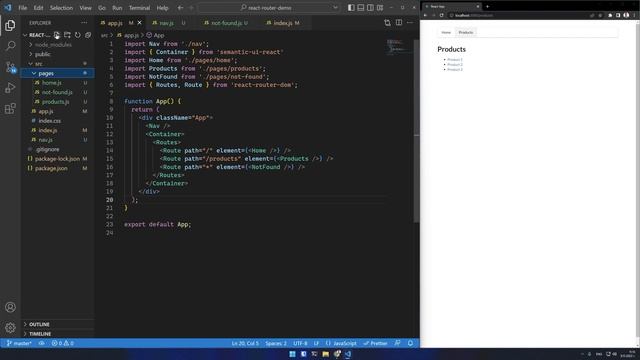Viewport: 640px width, 360px height.
Task: Open the command center dropdown arrow
Action: (x=336, y=8)
